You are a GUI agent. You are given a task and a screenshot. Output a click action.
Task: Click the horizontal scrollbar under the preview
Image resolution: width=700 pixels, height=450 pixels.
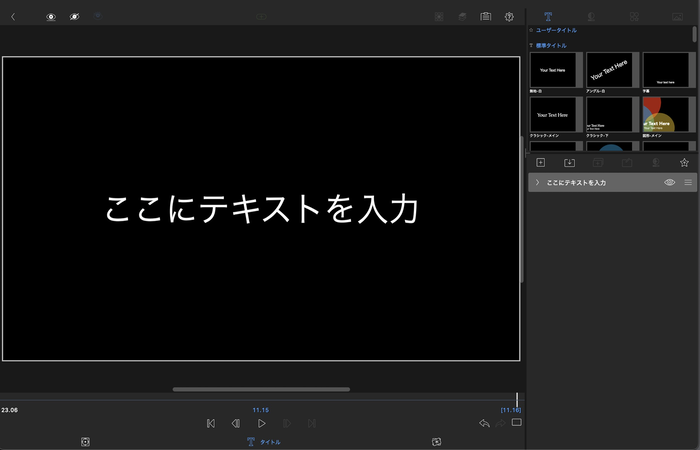(x=261, y=389)
